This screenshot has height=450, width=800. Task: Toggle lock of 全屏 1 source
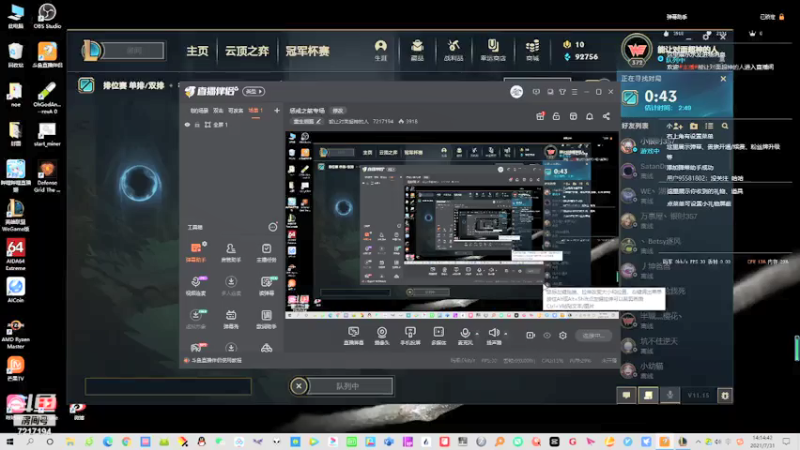[x=197, y=124]
